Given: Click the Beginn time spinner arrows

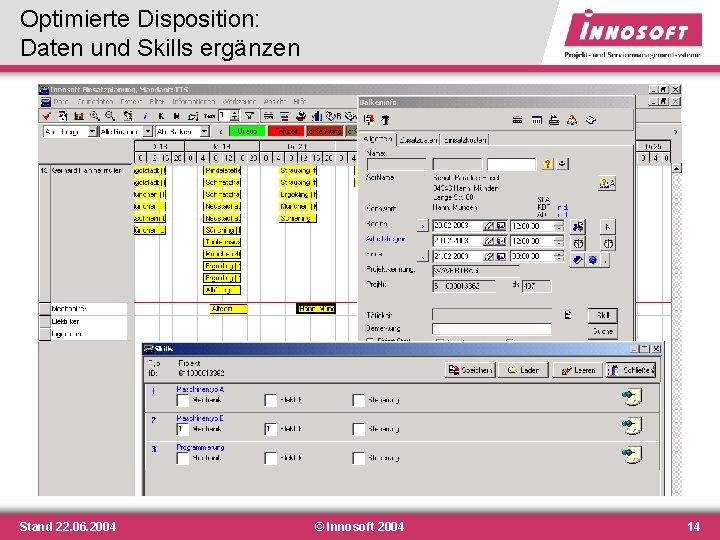Looking at the screenshot, I should coord(558,226).
